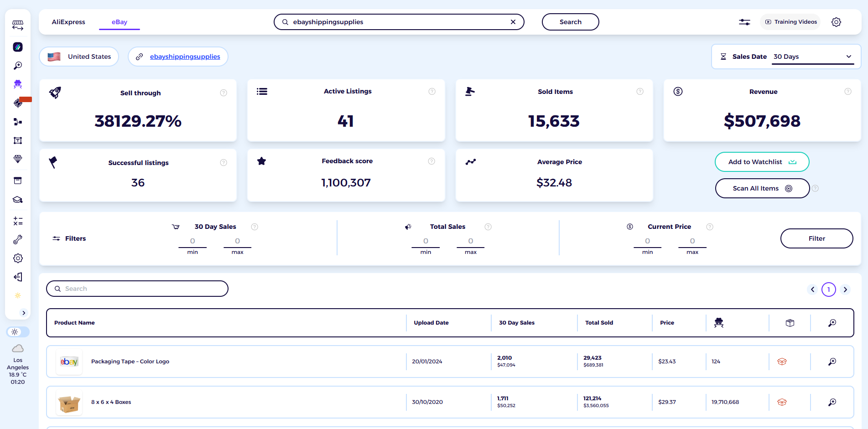This screenshot has height=429, width=868.
Task: Click the Current Price filter help icon
Action: 710,227
